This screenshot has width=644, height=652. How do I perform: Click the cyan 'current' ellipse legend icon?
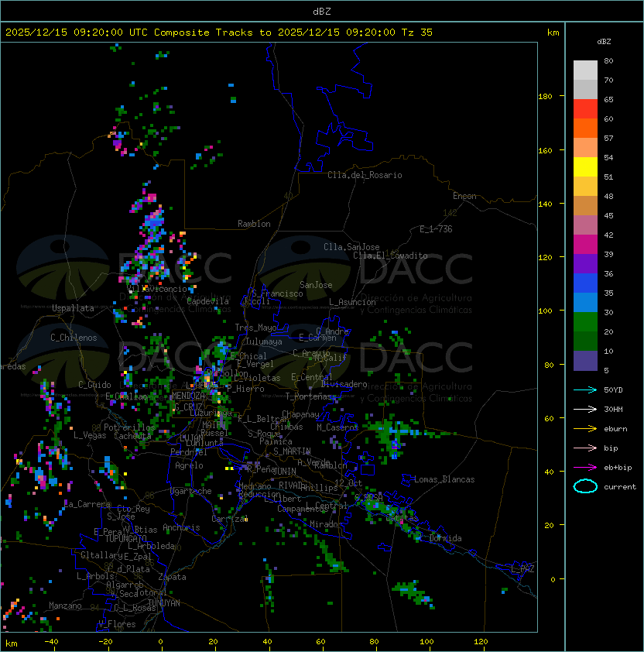[585, 486]
